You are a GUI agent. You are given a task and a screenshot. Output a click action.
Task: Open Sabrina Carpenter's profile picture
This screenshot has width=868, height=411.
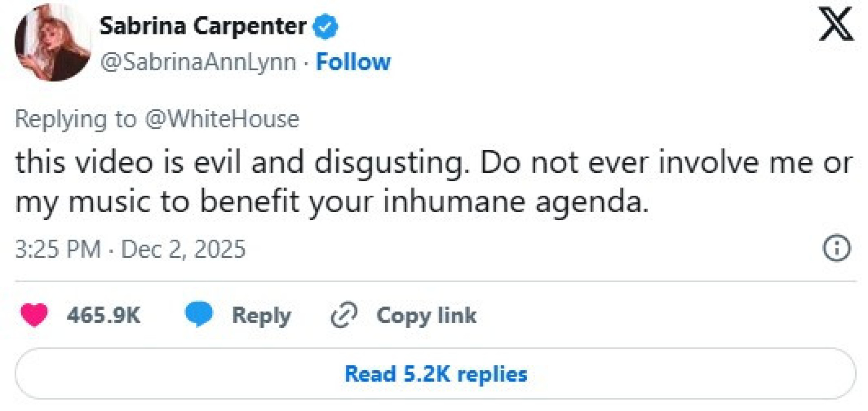pyautogui.click(x=52, y=43)
